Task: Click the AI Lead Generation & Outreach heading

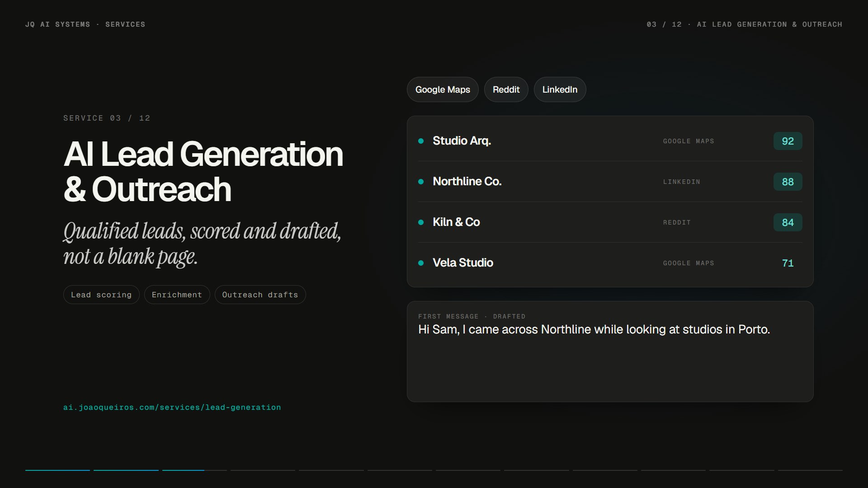Action: (203, 171)
